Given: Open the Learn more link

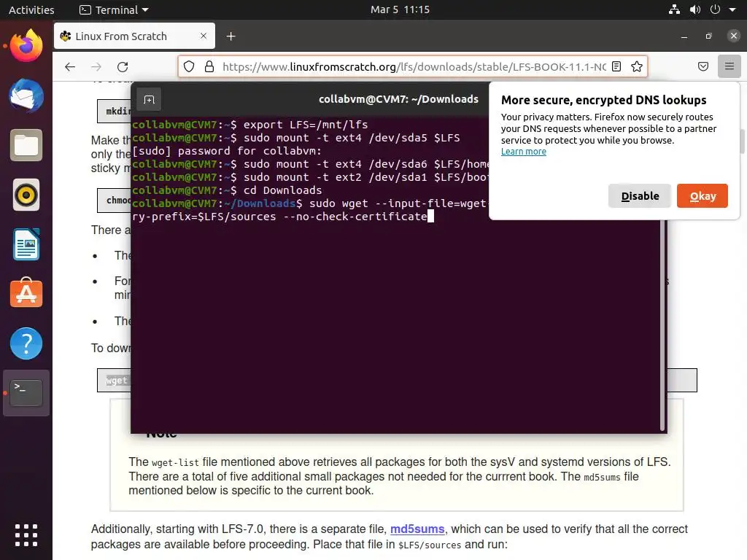Looking at the screenshot, I should 524,152.
